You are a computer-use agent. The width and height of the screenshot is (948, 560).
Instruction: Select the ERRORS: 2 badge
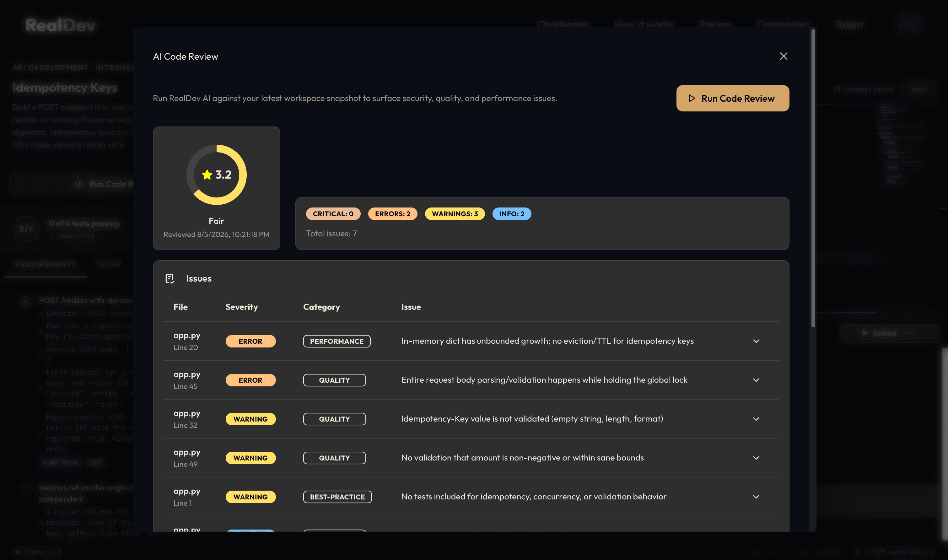coord(392,213)
